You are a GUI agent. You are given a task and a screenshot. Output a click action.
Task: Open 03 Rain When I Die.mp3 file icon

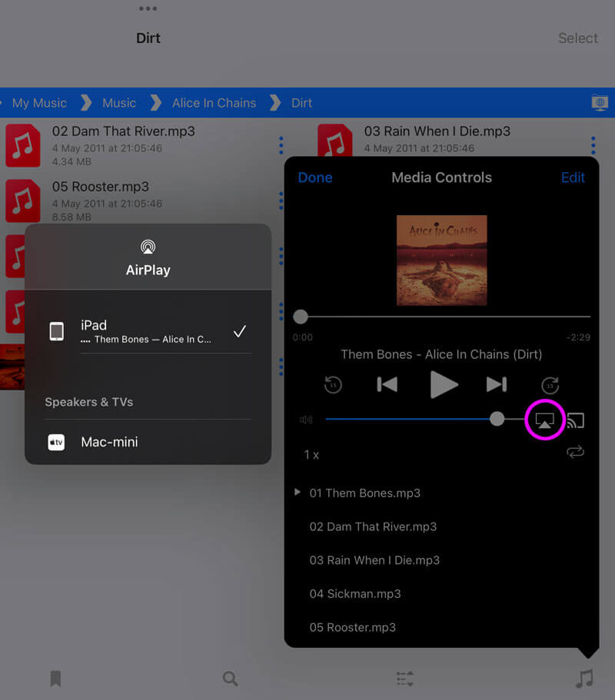coord(335,140)
